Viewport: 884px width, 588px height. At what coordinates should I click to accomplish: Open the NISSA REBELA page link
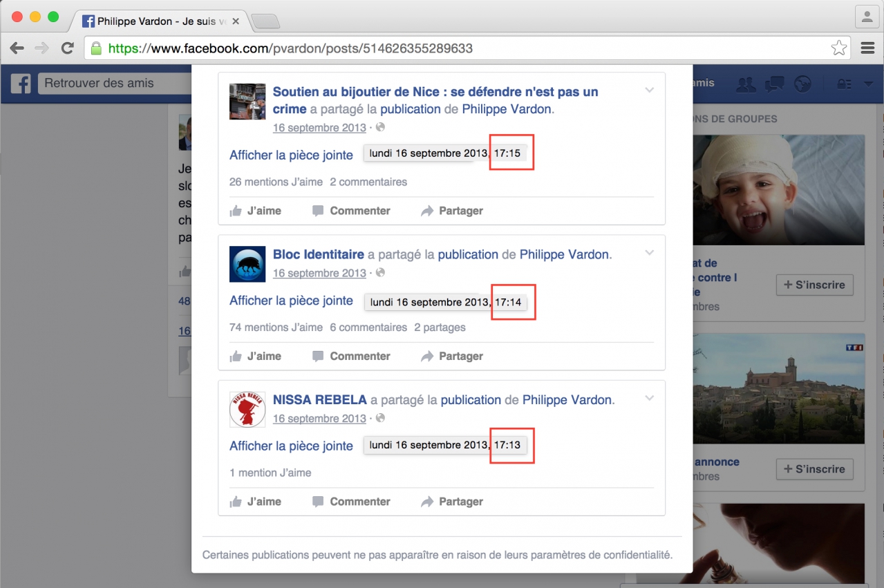coord(320,399)
